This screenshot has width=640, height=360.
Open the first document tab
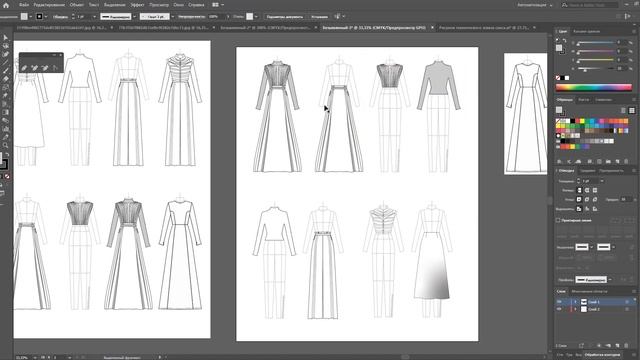click(61, 28)
